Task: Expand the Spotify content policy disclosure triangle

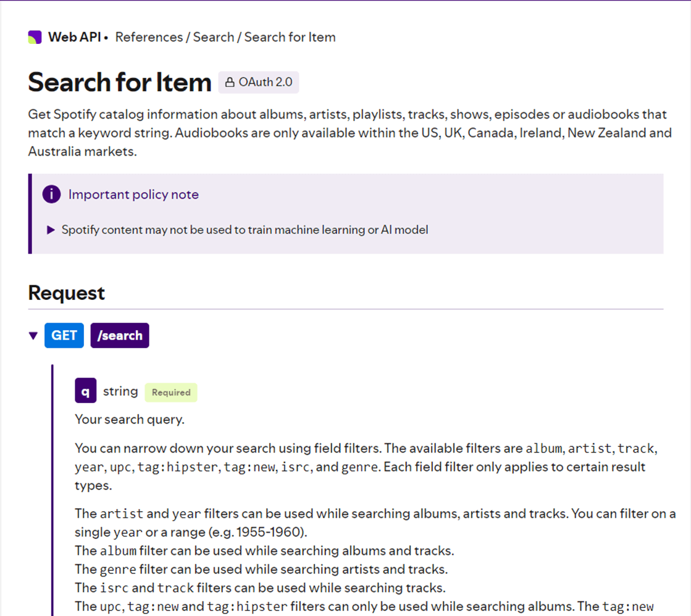Action: click(51, 230)
